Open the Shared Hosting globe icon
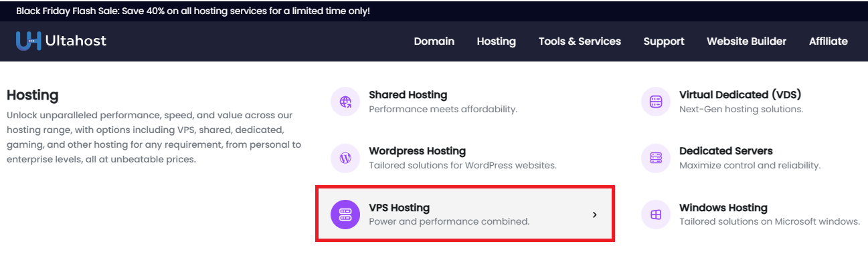Image resolution: width=868 pixels, height=266 pixels. coord(345,102)
